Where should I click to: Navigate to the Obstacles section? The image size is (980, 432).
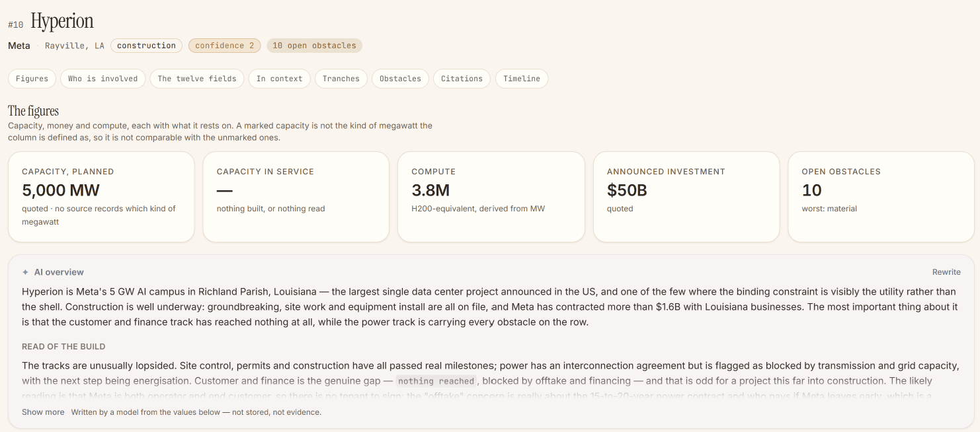tap(400, 79)
